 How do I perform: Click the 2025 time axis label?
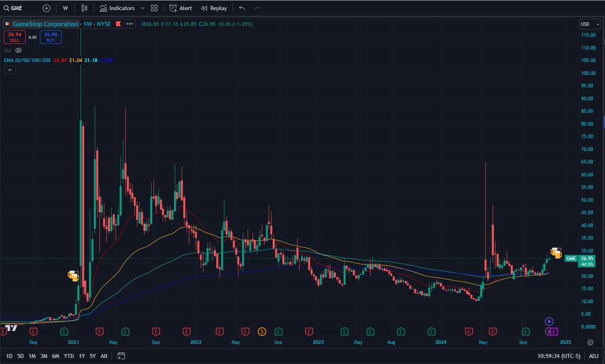point(565,342)
